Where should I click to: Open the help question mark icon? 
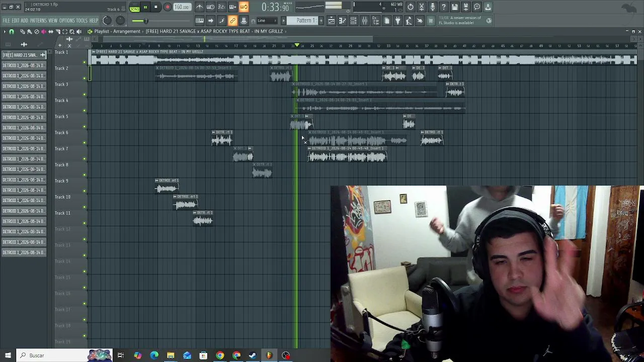click(x=444, y=7)
